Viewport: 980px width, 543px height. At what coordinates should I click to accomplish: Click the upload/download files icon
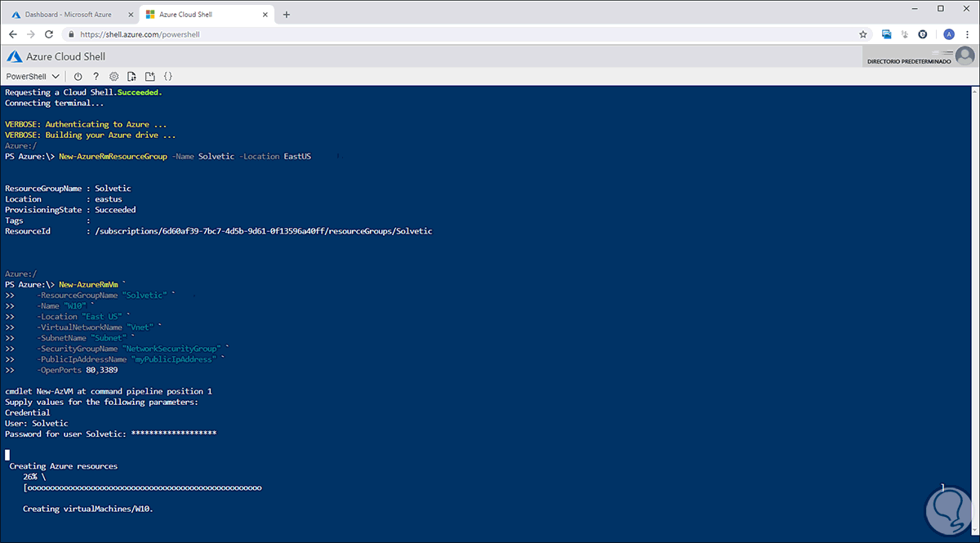131,76
